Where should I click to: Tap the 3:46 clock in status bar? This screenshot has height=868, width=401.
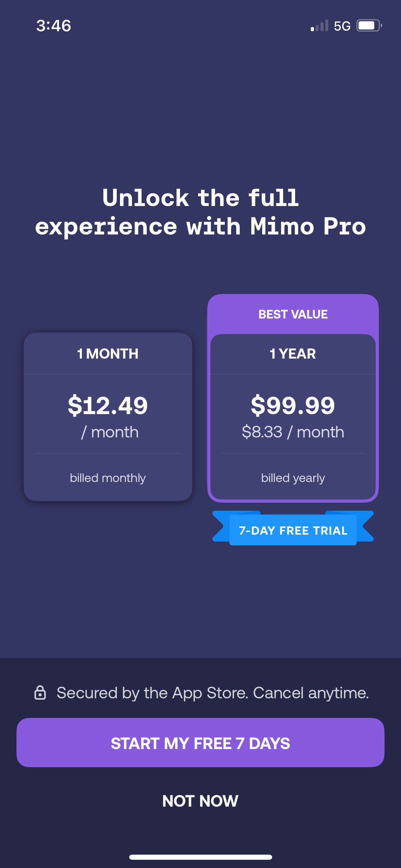coord(54,26)
